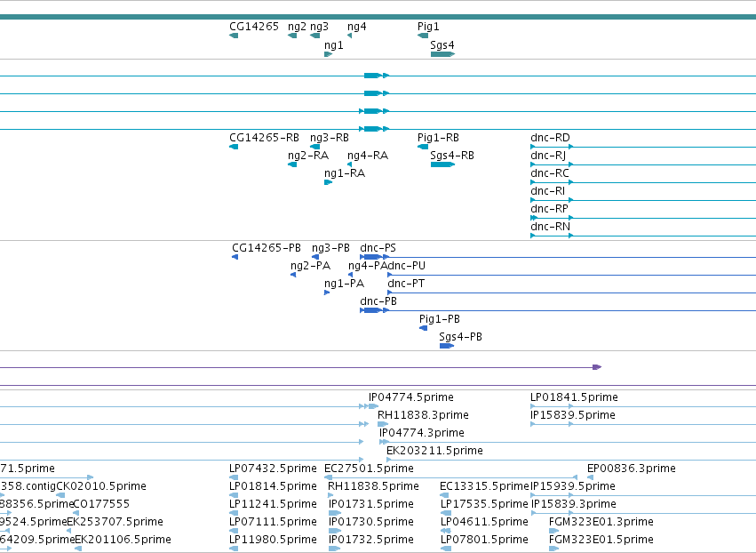Open the dnc-RD transcript
The height and width of the screenshot is (553, 756).
click(550, 138)
